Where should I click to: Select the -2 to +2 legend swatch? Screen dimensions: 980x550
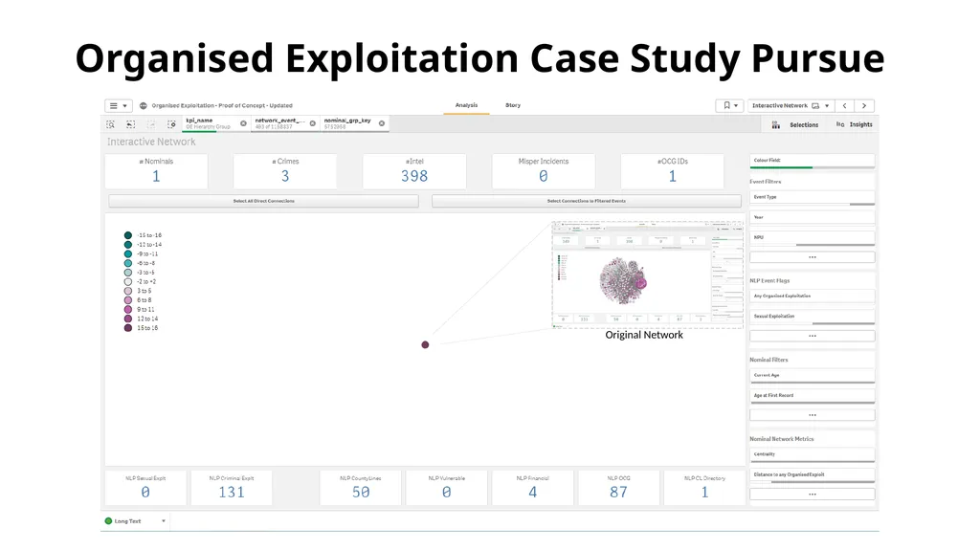[128, 282]
